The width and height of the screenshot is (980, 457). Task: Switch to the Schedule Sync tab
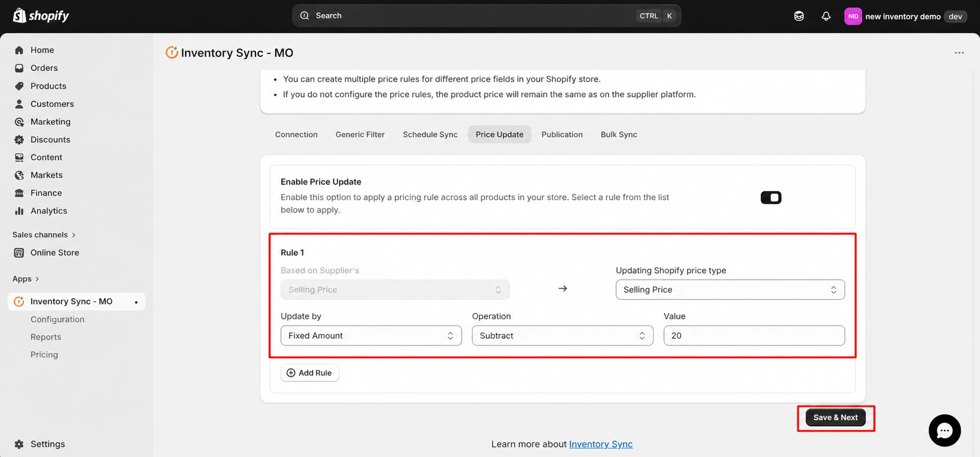[x=430, y=134]
